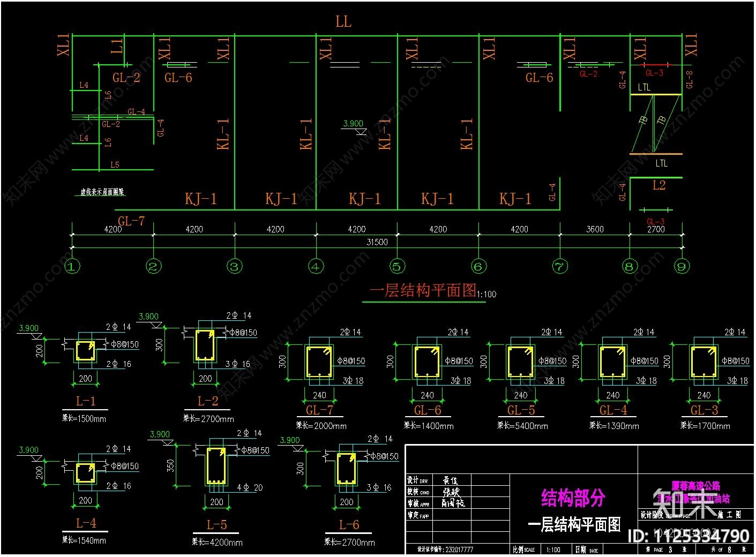
Task: Select the L-2 section label
Action: pos(208,401)
